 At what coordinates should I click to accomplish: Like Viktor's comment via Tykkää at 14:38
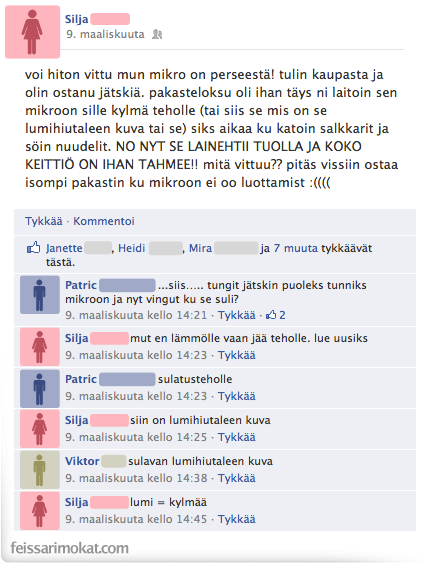(x=237, y=478)
